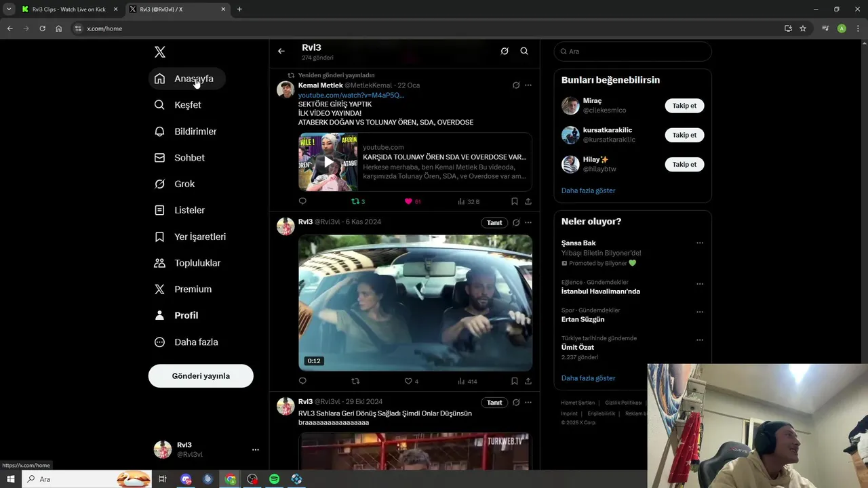Focus the Ara search field
The width and height of the screenshot is (868, 488).
(x=633, y=52)
